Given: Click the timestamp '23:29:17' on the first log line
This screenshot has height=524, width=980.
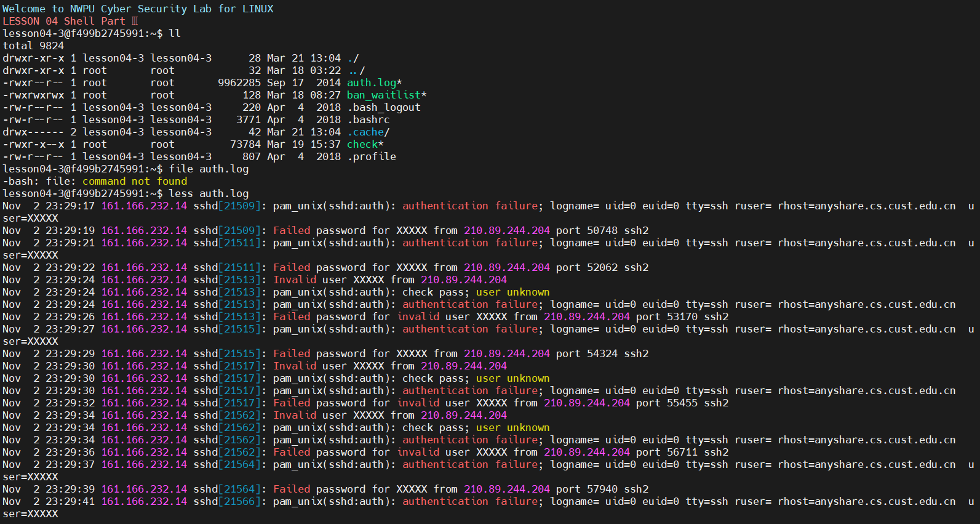Looking at the screenshot, I should [x=70, y=206].
